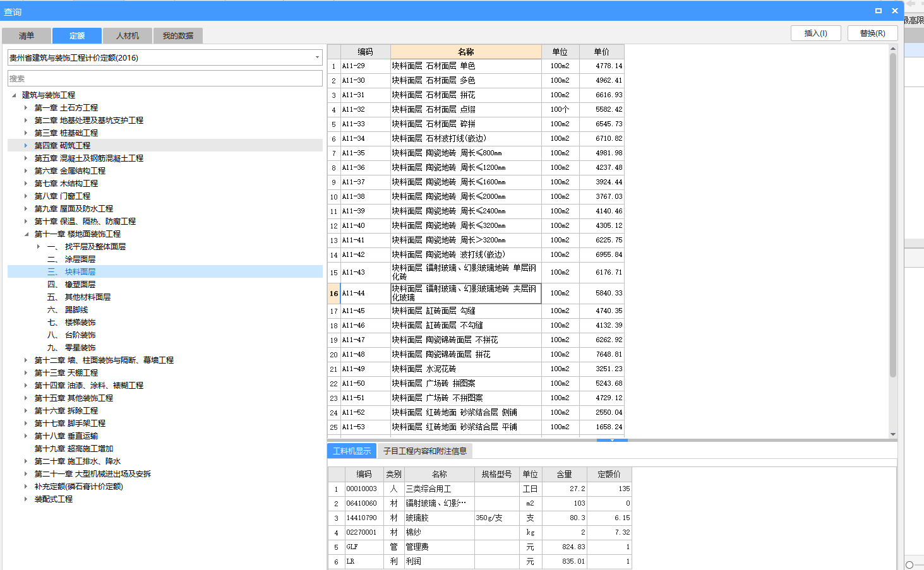Viewport: 924px width, 570px height.
Task: Close the 查询 window
Action: [894, 11]
